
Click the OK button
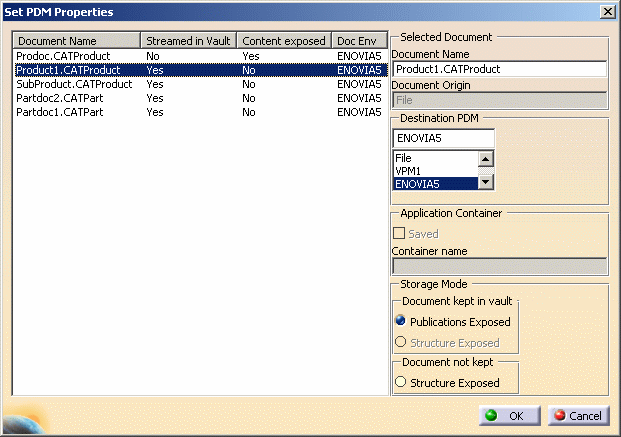(x=510, y=416)
